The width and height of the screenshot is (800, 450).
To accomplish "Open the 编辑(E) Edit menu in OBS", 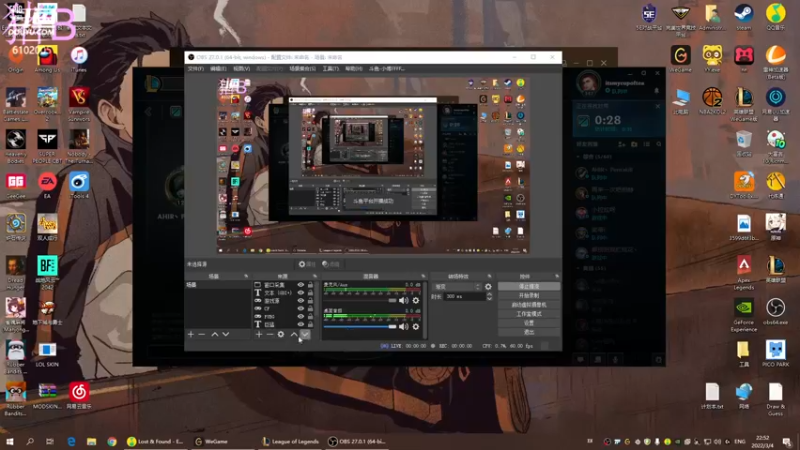I will tap(218, 68).
